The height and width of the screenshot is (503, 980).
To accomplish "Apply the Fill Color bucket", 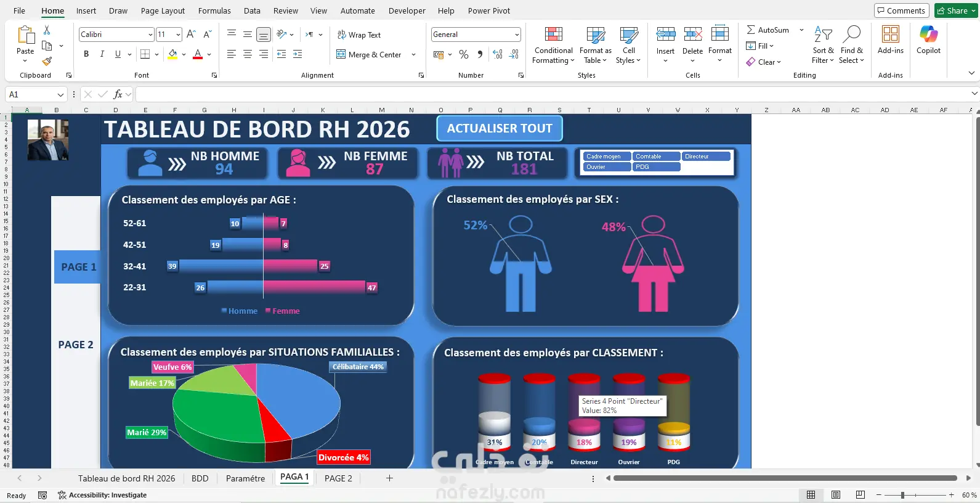I will click(172, 54).
